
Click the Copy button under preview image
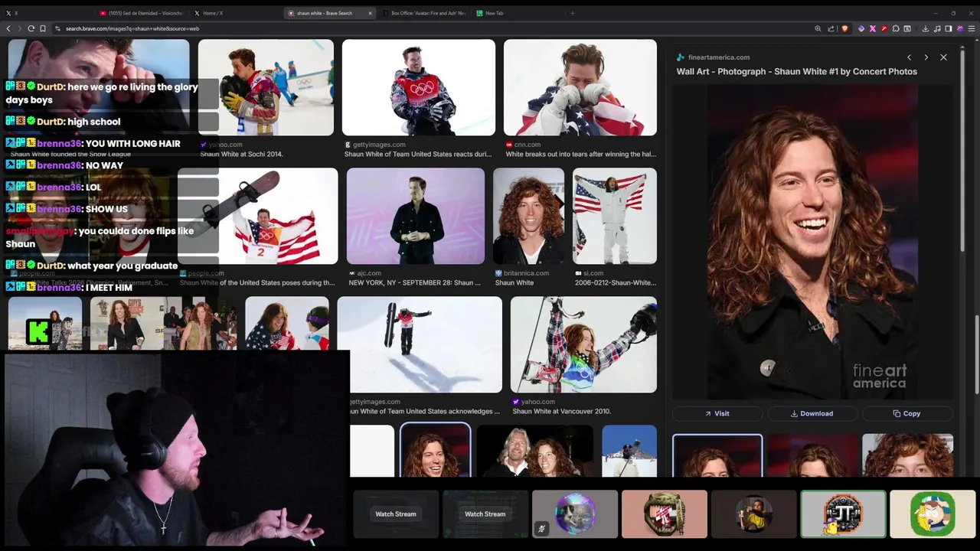(x=906, y=413)
